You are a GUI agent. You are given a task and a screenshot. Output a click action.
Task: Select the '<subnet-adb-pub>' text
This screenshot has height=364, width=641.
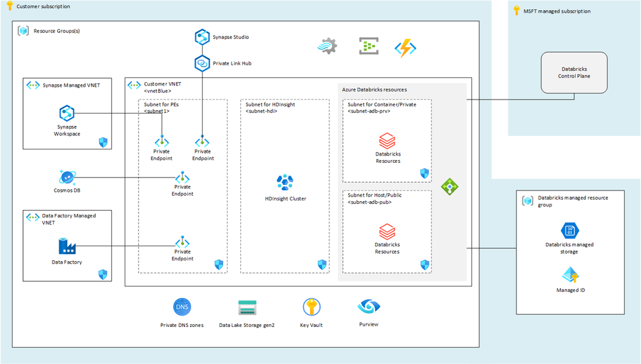[x=370, y=203]
